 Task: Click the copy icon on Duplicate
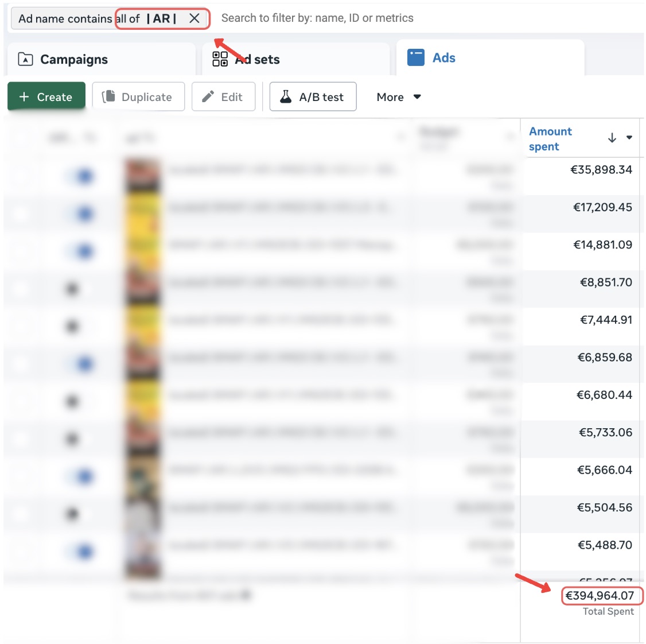(x=108, y=96)
